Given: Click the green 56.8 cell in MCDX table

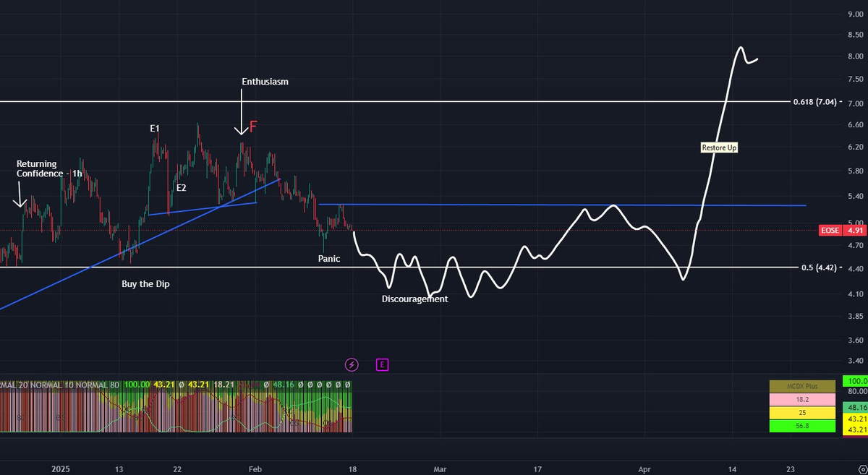Looking at the screenshot, I should 801,426.
